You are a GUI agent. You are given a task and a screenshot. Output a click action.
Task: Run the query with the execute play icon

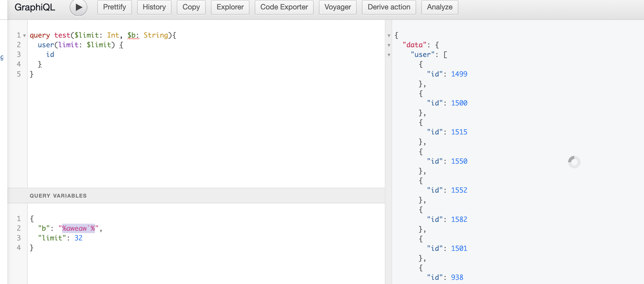(x=78, y=7)
